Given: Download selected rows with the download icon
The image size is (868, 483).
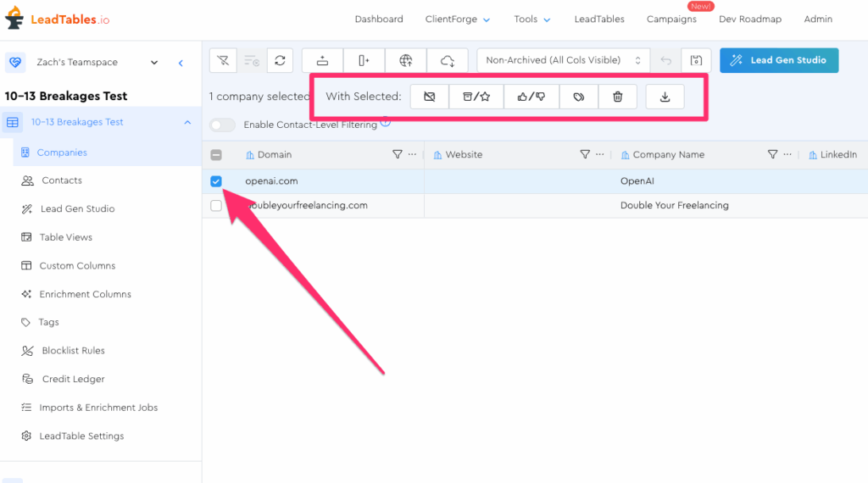Looking at the screenshot, I should (665, 97).
